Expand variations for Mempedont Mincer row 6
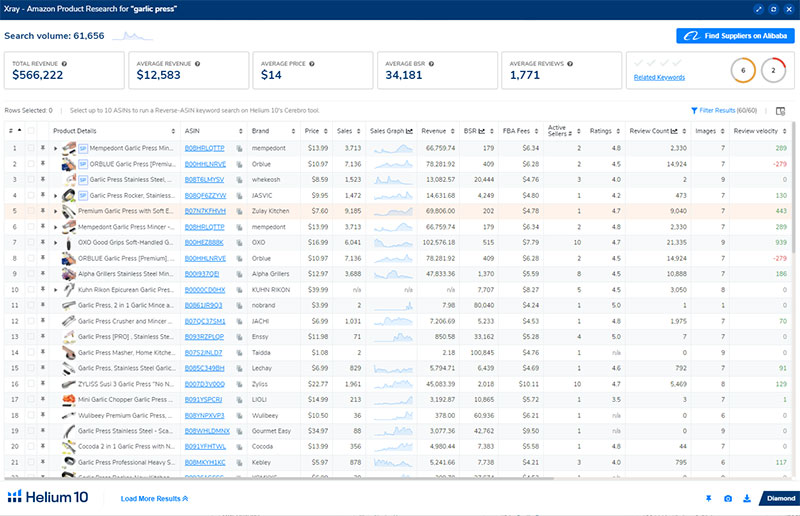This screenshot has height=516, width=800. [56, 227]
